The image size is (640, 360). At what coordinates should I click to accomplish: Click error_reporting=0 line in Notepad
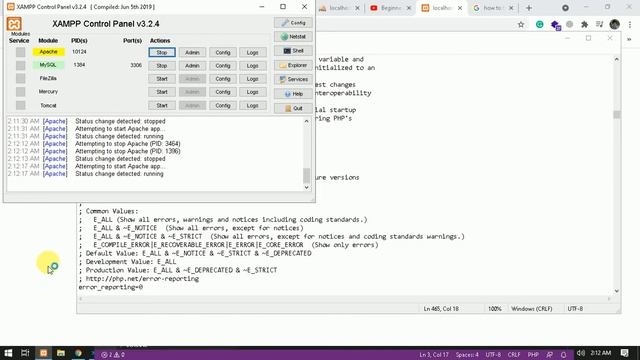click(x=111, y=287)
